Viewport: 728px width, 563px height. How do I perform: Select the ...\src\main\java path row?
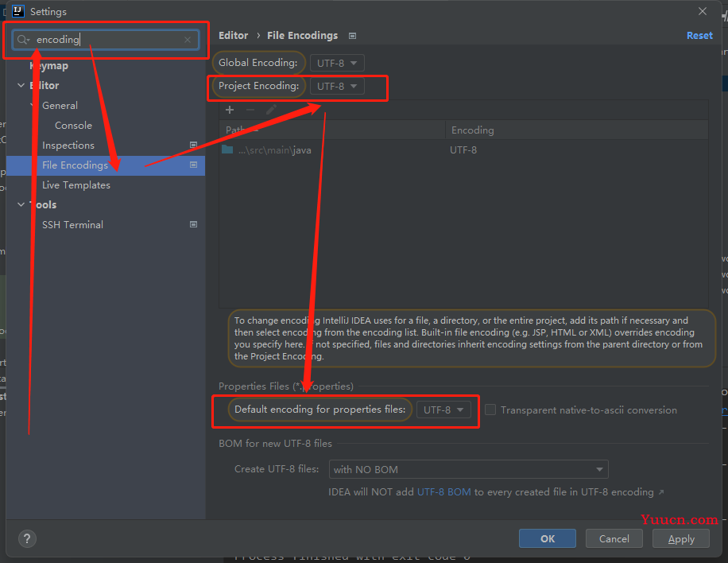coord(463,150)
